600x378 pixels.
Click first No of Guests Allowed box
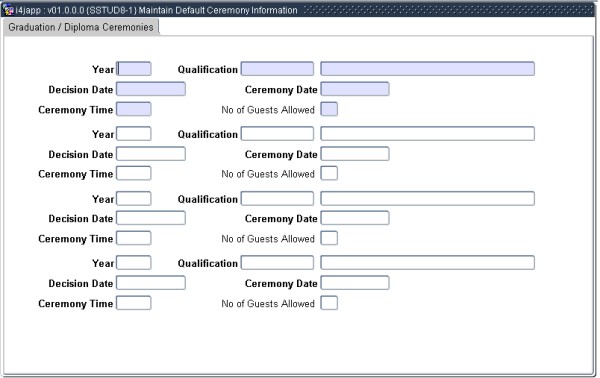(329, 109)
